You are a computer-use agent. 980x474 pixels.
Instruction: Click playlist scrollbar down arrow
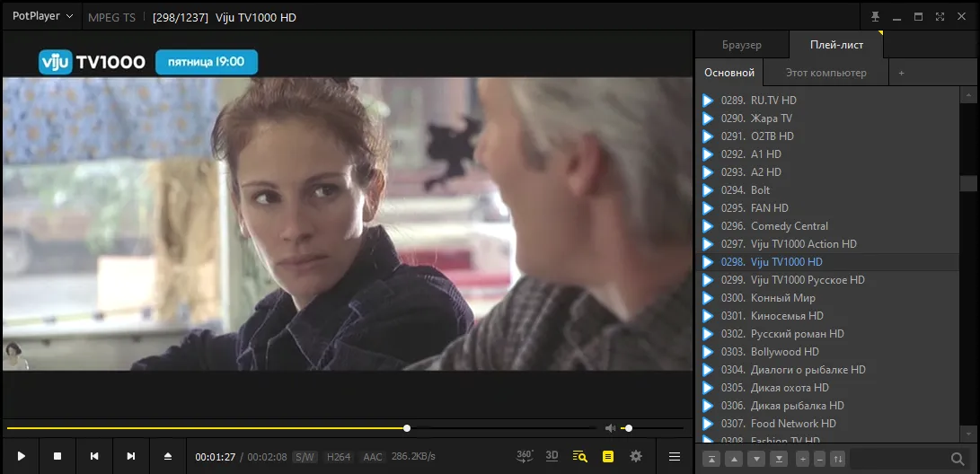coord(968,433)
